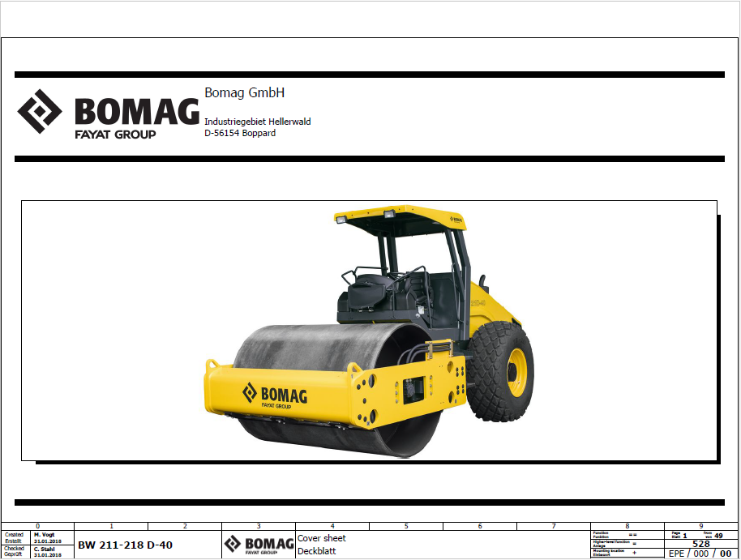Click column marker '6' in the grid ruler
Screen dimensions: 741x560
(x=480, y=526)
